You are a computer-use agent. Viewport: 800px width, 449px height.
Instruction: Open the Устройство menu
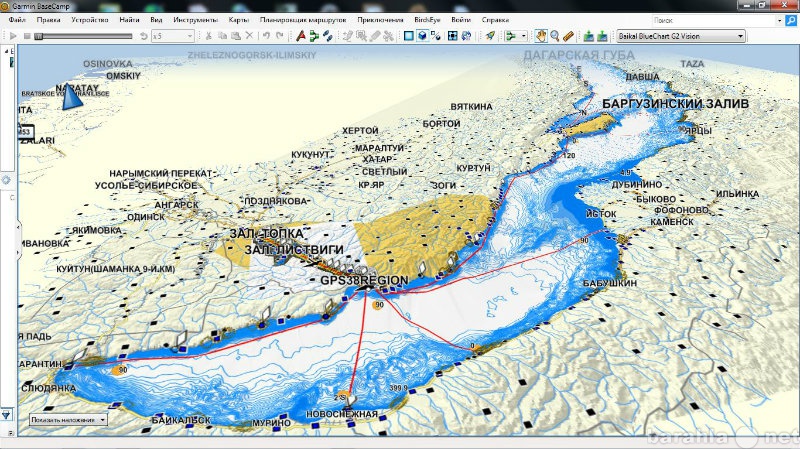pyautogui.click(x=90, y=20)
